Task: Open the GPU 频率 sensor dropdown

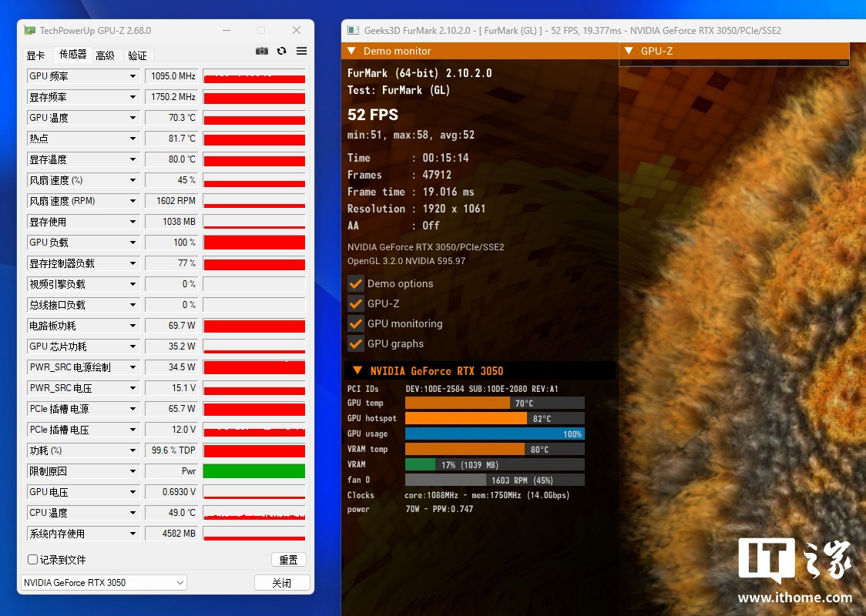Action: tap(133, 76)
